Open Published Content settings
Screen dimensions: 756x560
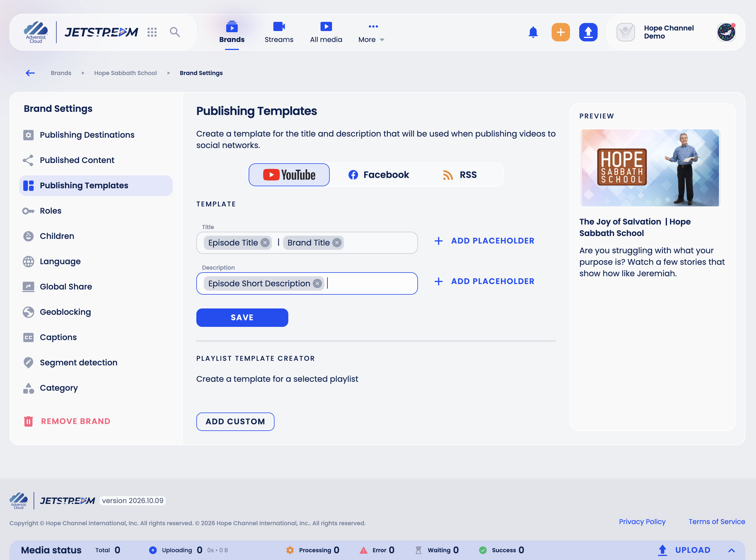pyautogui.click(x=96, y=160)
